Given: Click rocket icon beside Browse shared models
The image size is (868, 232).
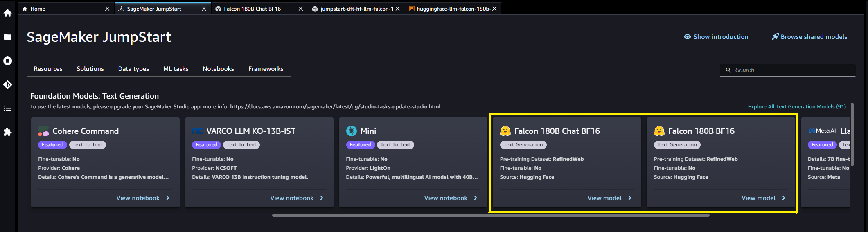Looking at the screenshot, I should point(775,36).
